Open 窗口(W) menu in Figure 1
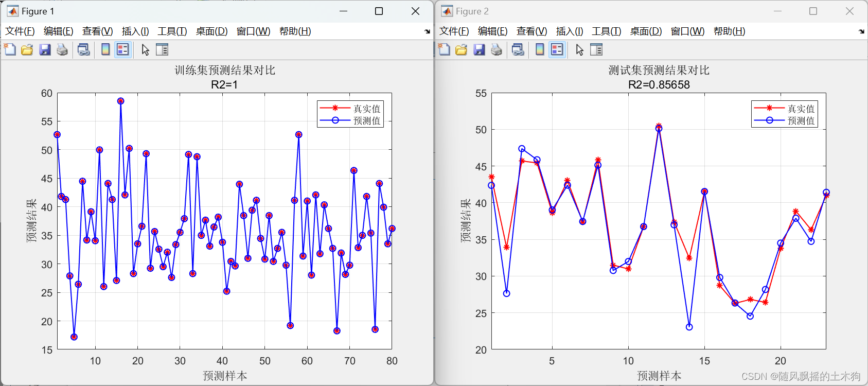Viewport: 868px width, 386px height. pos(254,31)
